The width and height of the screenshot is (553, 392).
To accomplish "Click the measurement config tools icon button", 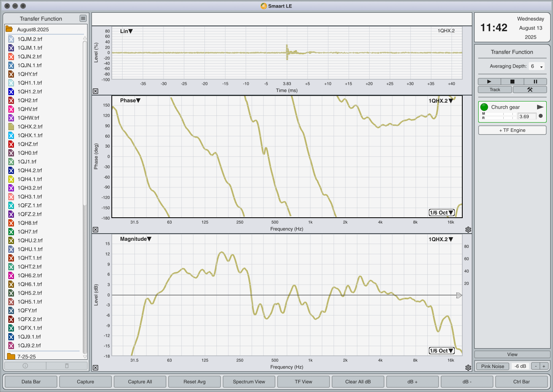I will coord(530,90).
